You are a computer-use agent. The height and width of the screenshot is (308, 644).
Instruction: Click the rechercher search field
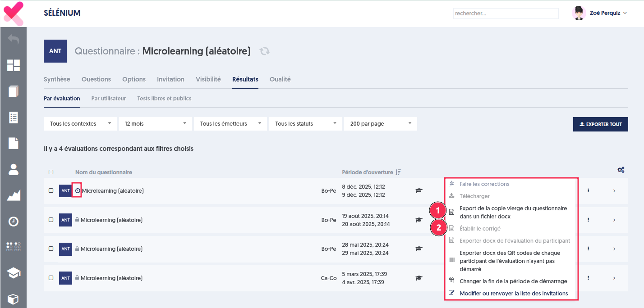506,14
